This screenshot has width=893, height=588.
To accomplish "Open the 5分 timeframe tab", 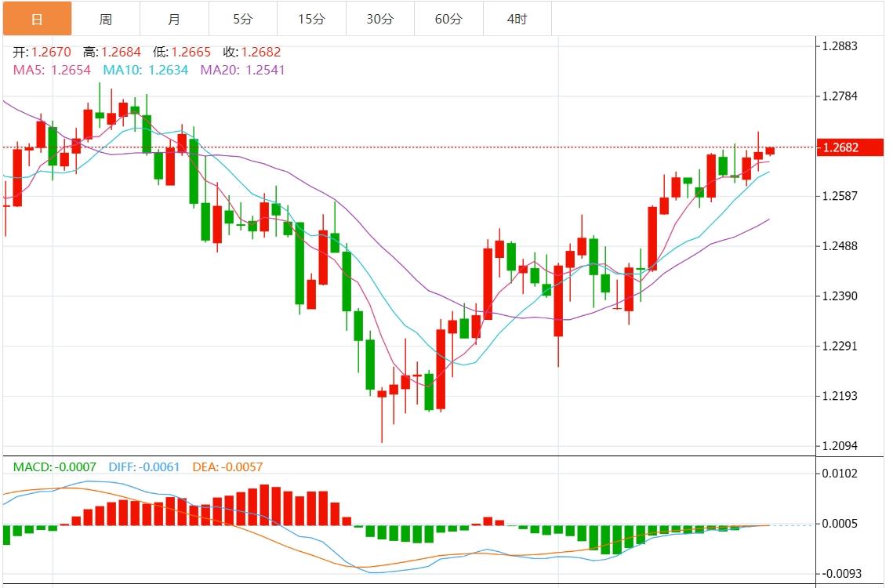I will coord(243,19).
